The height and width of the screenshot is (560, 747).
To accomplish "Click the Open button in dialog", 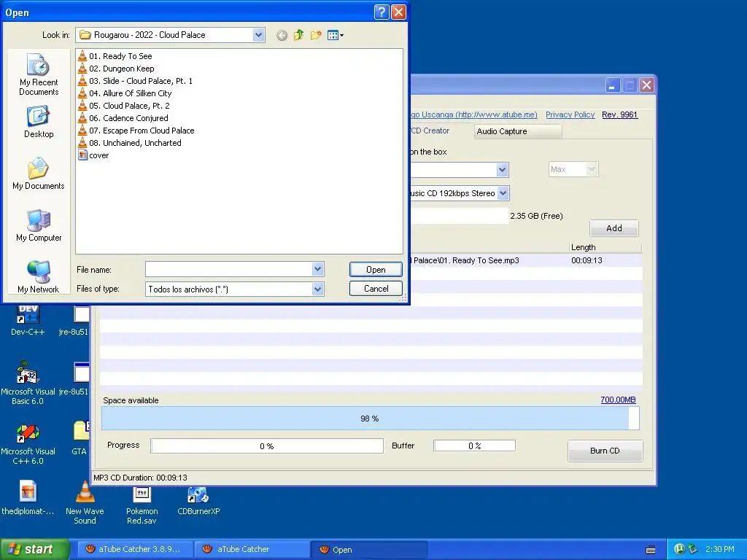I will pyautogui.click(x=376, y=270).
